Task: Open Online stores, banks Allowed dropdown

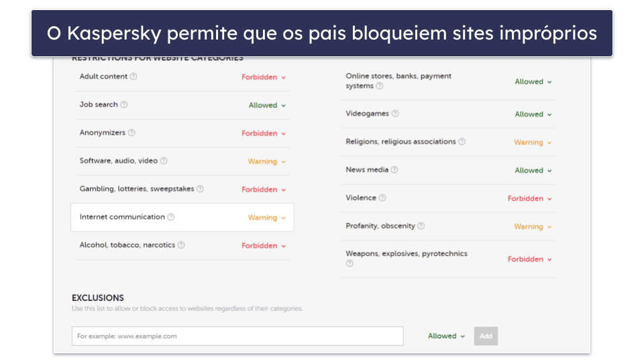Action: 533,82
